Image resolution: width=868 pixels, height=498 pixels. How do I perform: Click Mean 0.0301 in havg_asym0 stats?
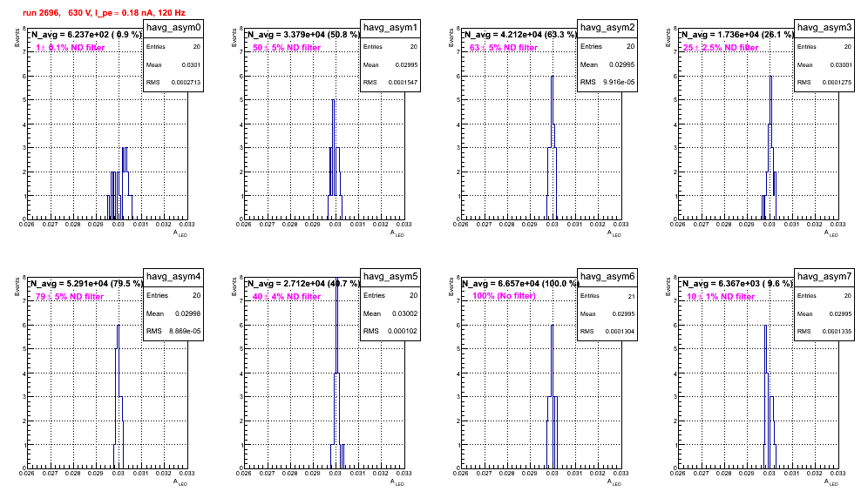173,64
